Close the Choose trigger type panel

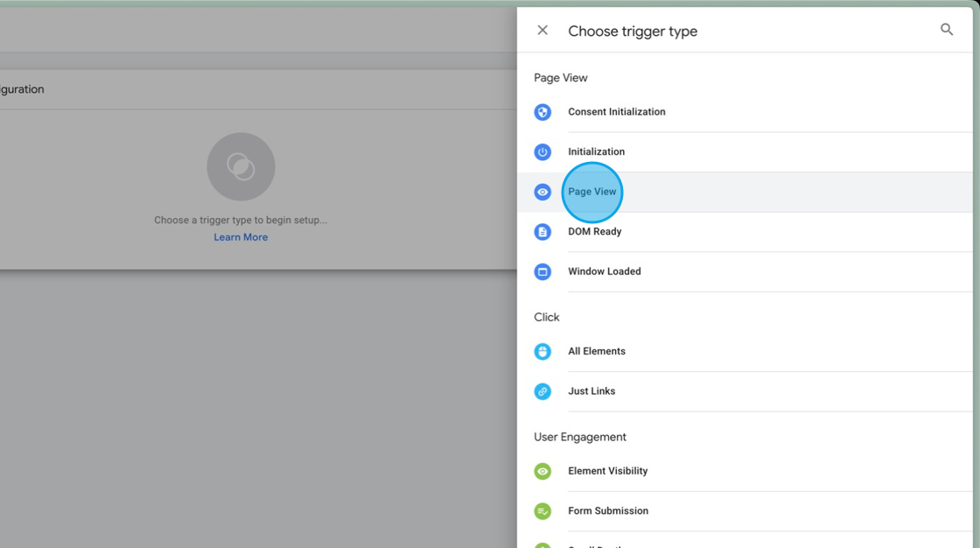point(542,29)
